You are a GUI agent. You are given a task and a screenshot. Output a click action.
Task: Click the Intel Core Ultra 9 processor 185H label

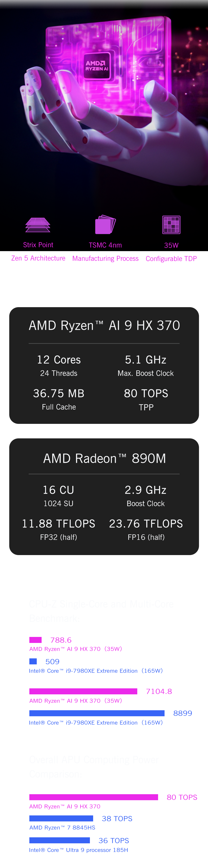pos(79,850)
